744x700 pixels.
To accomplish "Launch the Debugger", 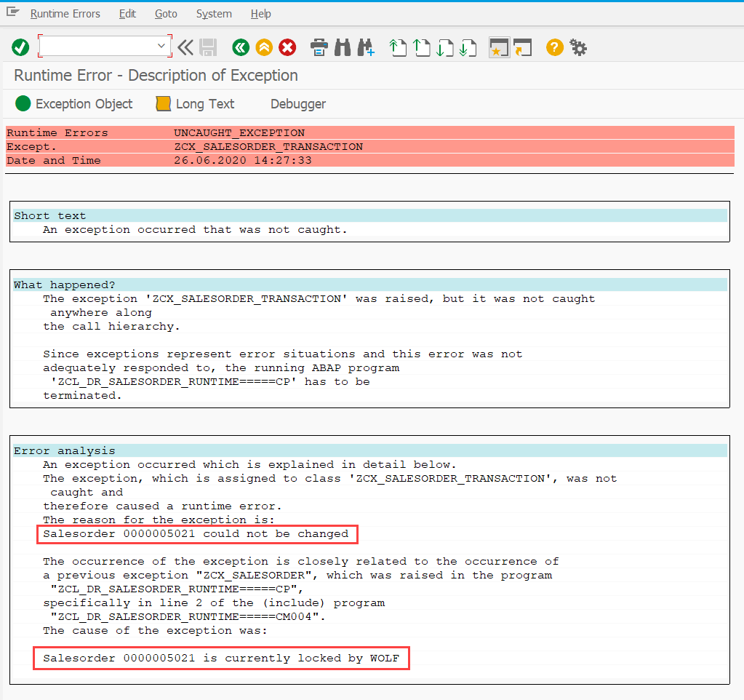I will (x=297, y=103).
